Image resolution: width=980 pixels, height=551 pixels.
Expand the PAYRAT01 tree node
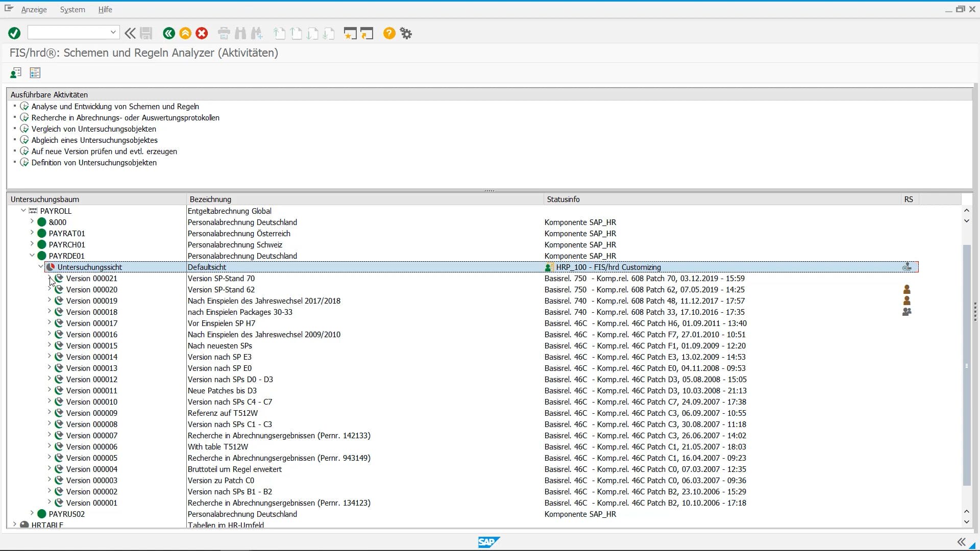pyautogui.click(x=32, y=233)
